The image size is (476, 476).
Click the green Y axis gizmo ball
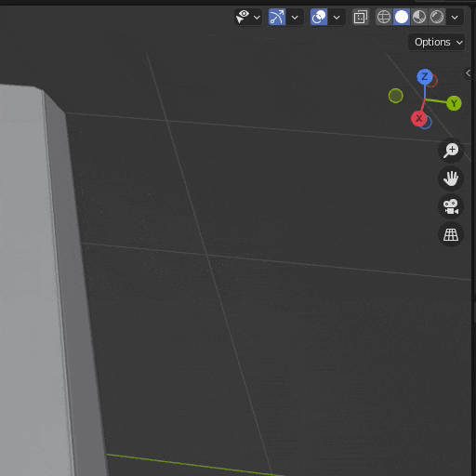coord(454,103)
